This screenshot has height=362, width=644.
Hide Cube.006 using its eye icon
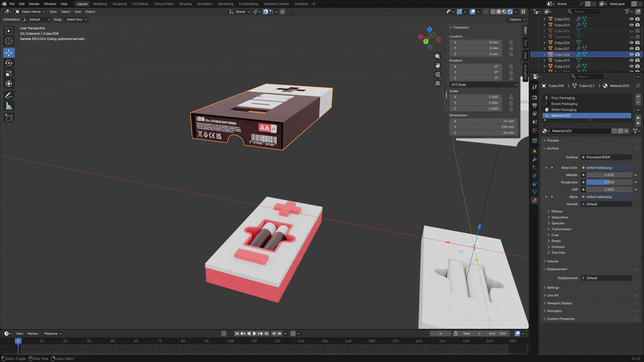tap(631, 42)
